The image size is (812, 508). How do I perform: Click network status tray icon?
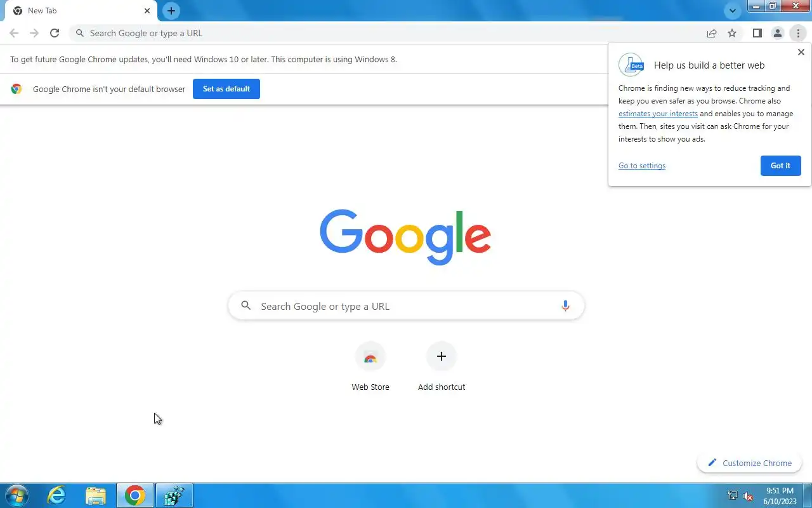point(733,496)
